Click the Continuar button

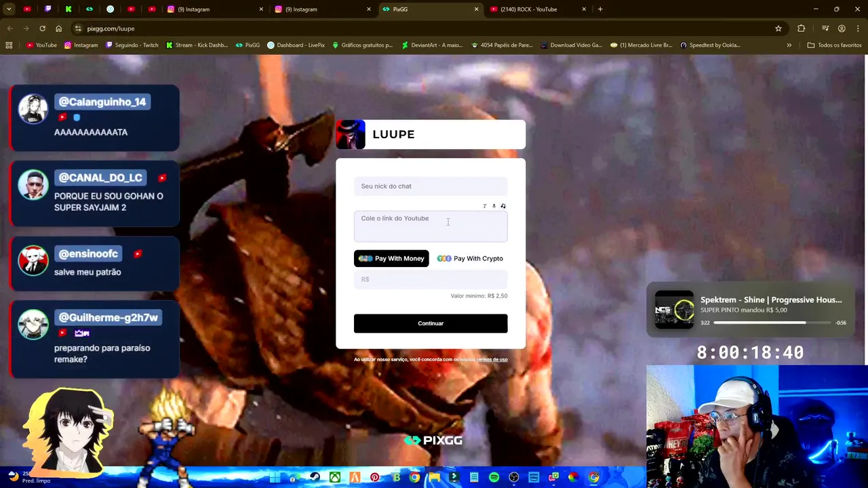pyautogui.click(x=431, y=323)
